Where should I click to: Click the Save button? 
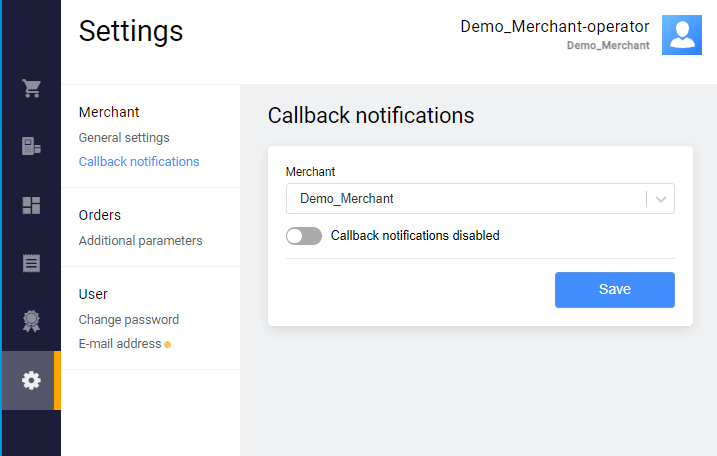(615, 290)
